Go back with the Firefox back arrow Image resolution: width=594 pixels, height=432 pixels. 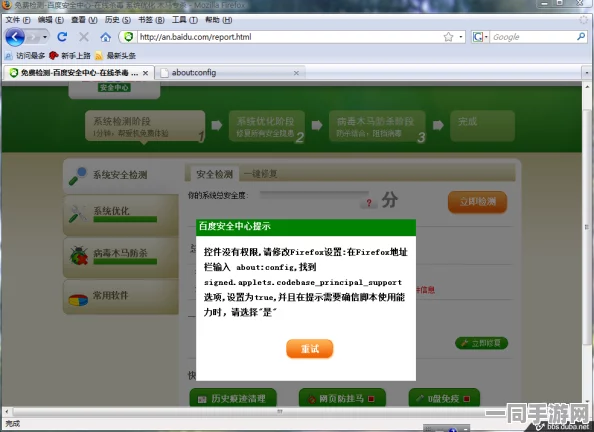(15, 37)
